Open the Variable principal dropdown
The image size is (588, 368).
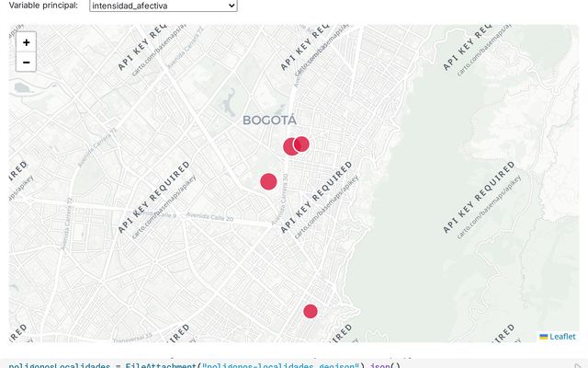164,6
